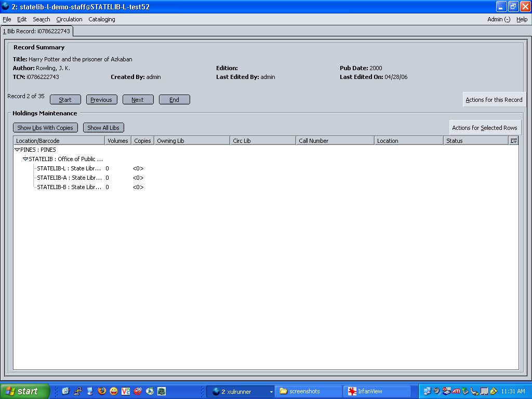Open the screenshots folder in taskbar
This screenshot has width=532, height=399.
coord(309,391)
